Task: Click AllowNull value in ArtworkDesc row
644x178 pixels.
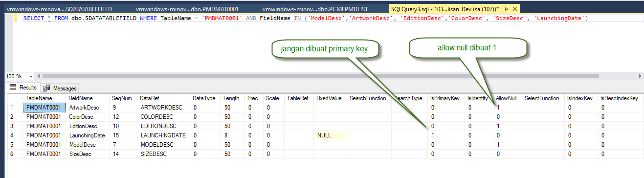Action: tap(507, 108)
